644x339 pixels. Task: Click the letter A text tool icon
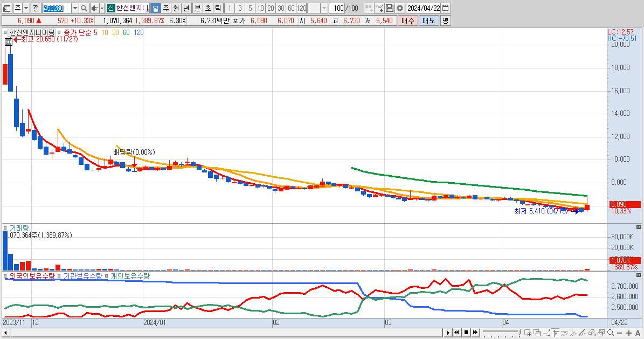pyautogui.click(x=638, y=333)
